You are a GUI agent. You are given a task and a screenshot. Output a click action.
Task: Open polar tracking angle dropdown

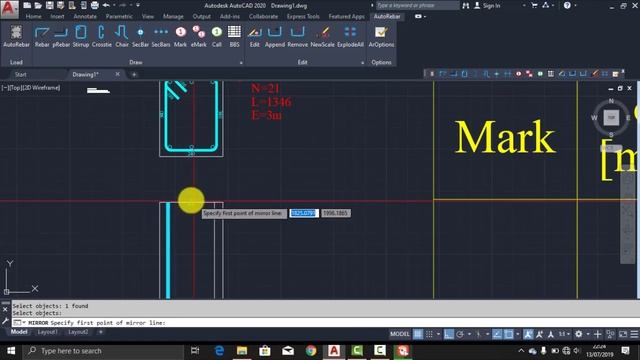tap(469, 334)
